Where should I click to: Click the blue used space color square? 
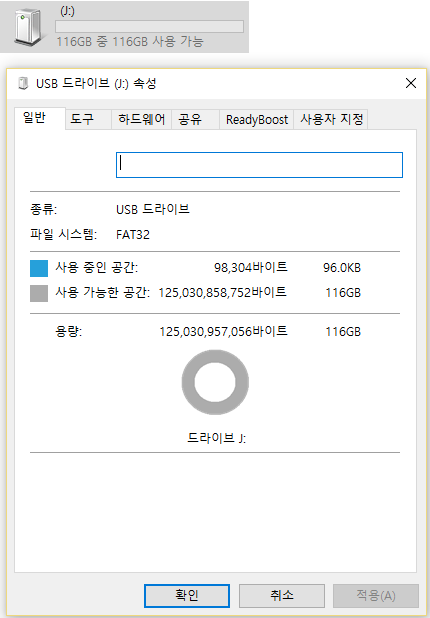39,268
